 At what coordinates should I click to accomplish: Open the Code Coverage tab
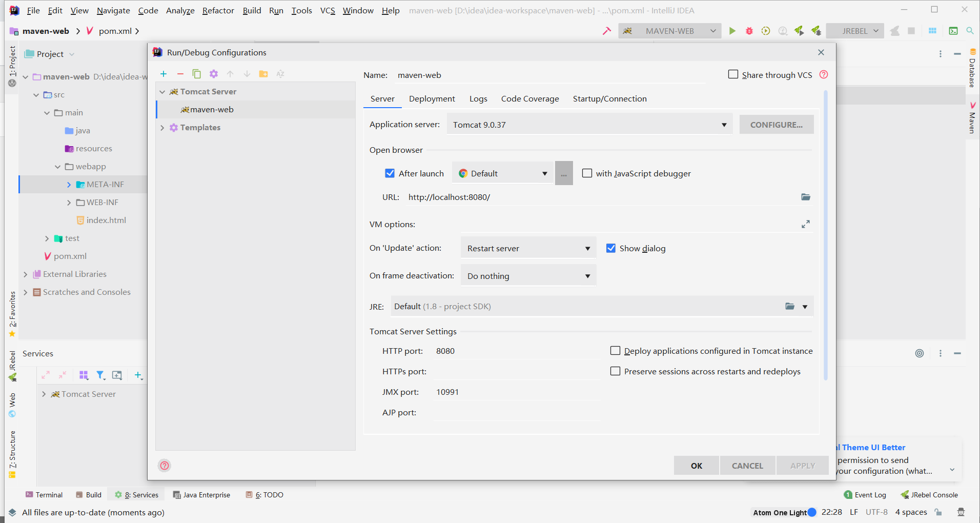point(530,99)
